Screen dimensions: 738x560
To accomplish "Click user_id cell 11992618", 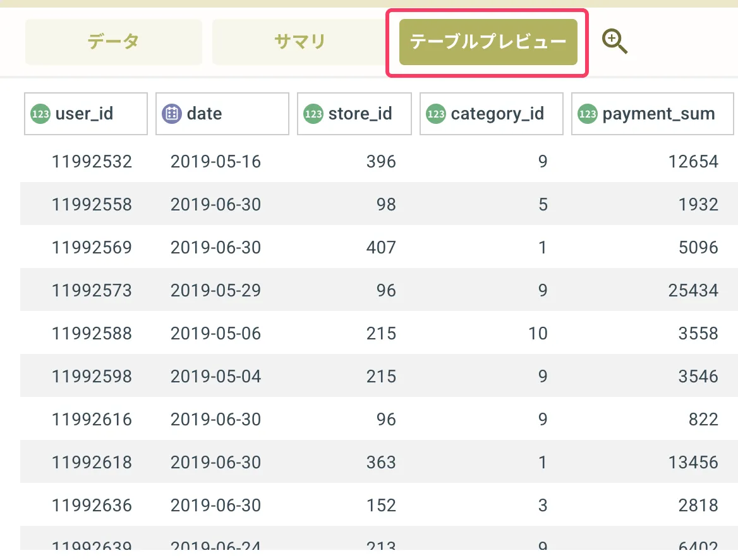I will click(x=92, y=462).
